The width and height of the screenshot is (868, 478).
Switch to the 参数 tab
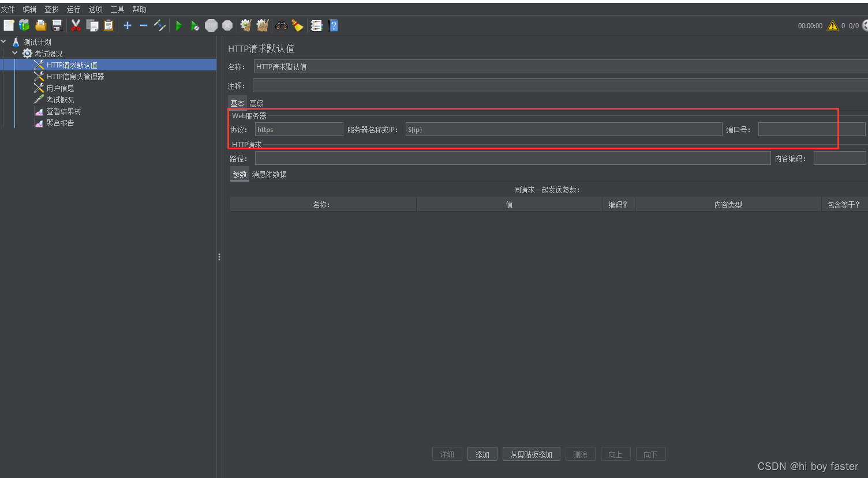(240, 174)
